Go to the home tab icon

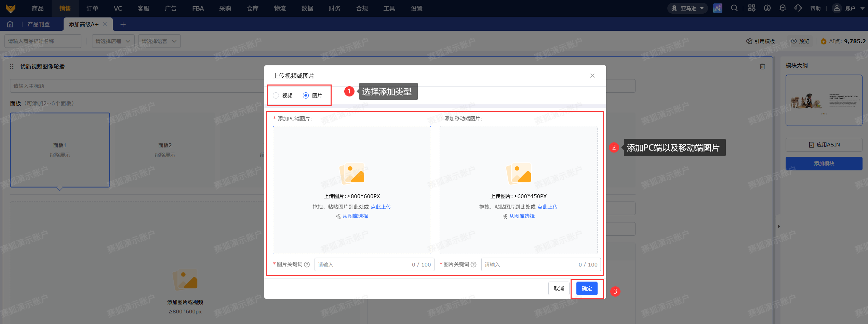[x=10, y=24]
